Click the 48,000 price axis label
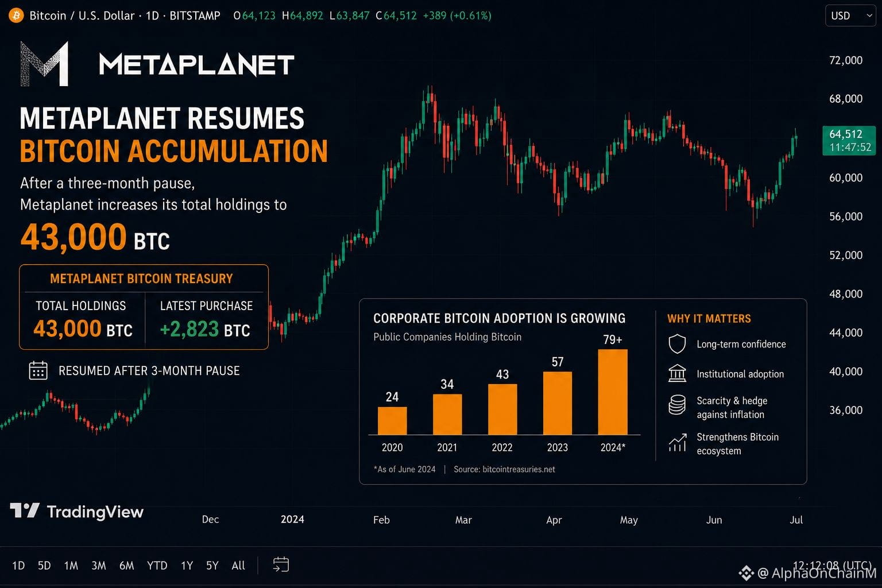This screenshot has width=882, height=588. click(x=846, y=294)
